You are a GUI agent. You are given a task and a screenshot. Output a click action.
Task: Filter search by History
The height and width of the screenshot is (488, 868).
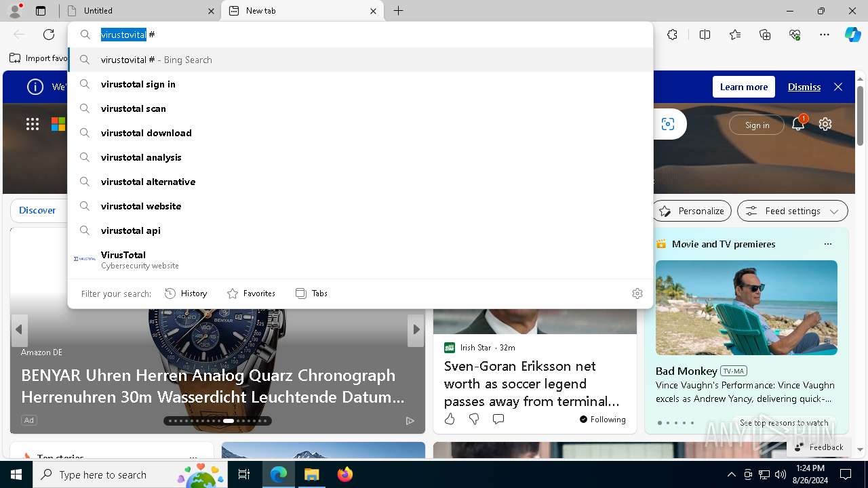coord(186,293)
